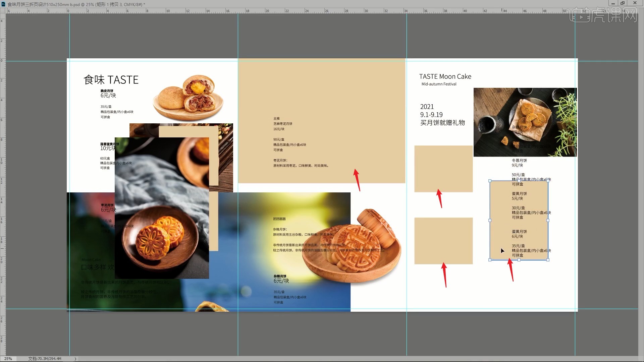
Task: Click the upper small beige square
Action: click(x=443, y=169)
